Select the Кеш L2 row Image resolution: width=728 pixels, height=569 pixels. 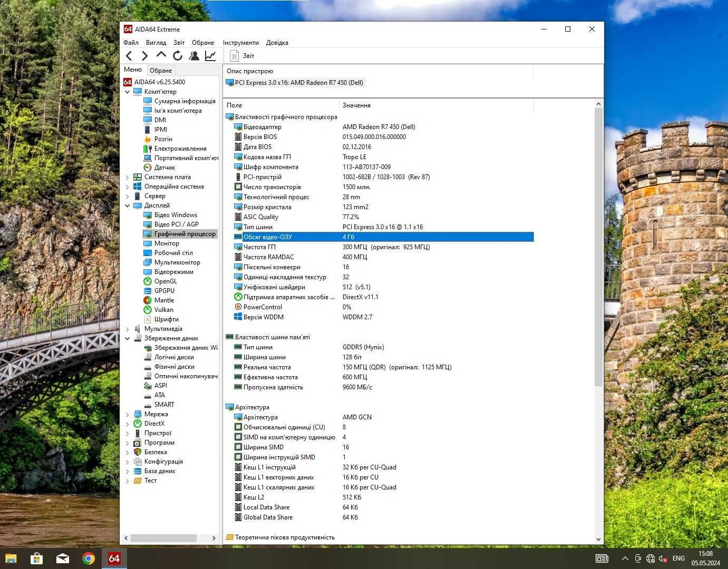[x=378, y=497]
